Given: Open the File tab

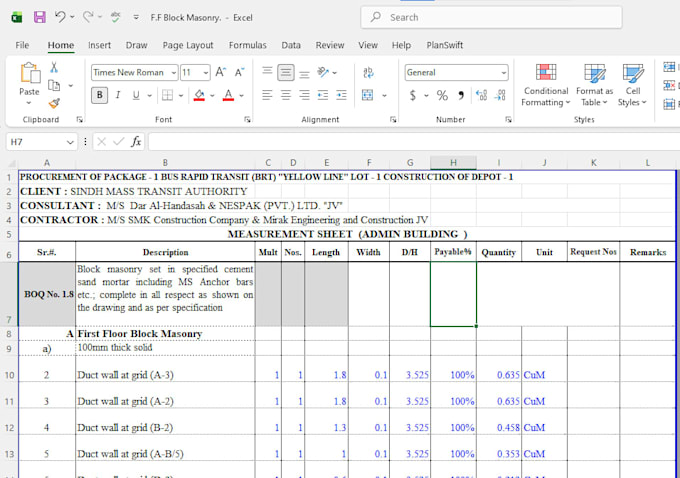Looking at the screenshot, I should (x=22, y=45).
